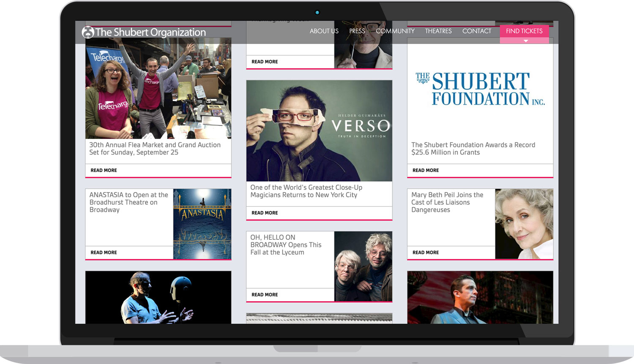Screen dimensions: 634x364
Task: Go to the Press page
Action: (x=357, y=31)
